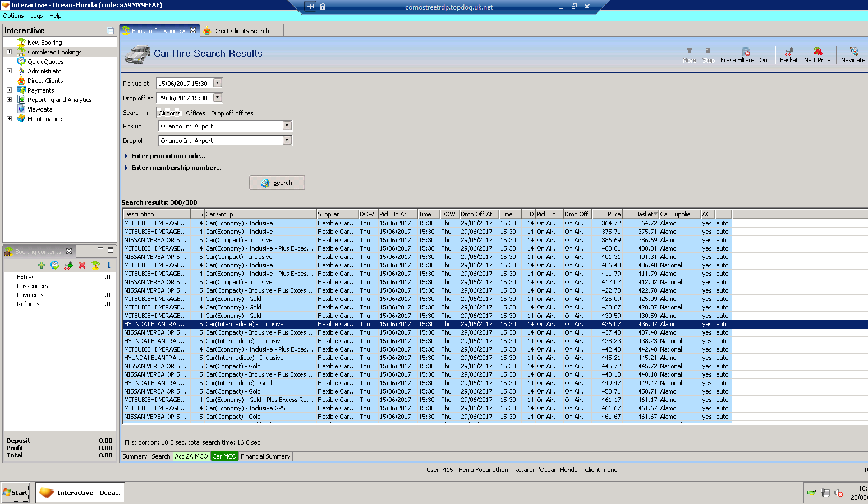Expand the Completed Bookings tree node
868x504 pixels.
point(9,52)
